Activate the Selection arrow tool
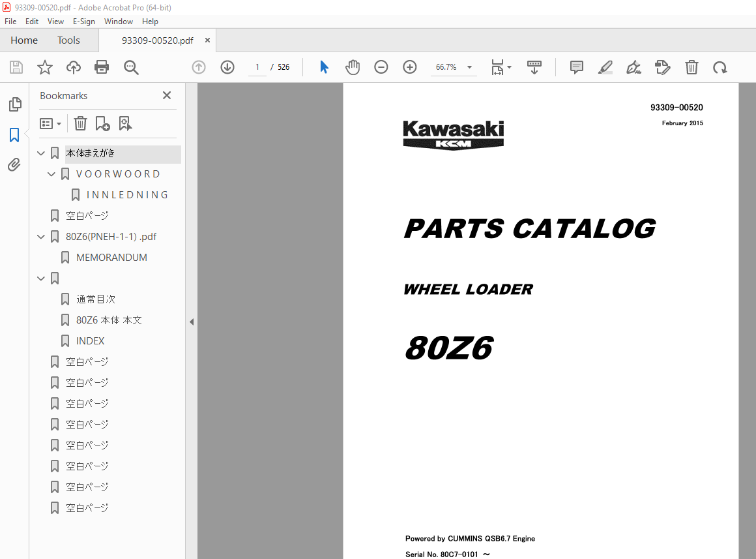756x559 pixels. (x=324, y=67)
